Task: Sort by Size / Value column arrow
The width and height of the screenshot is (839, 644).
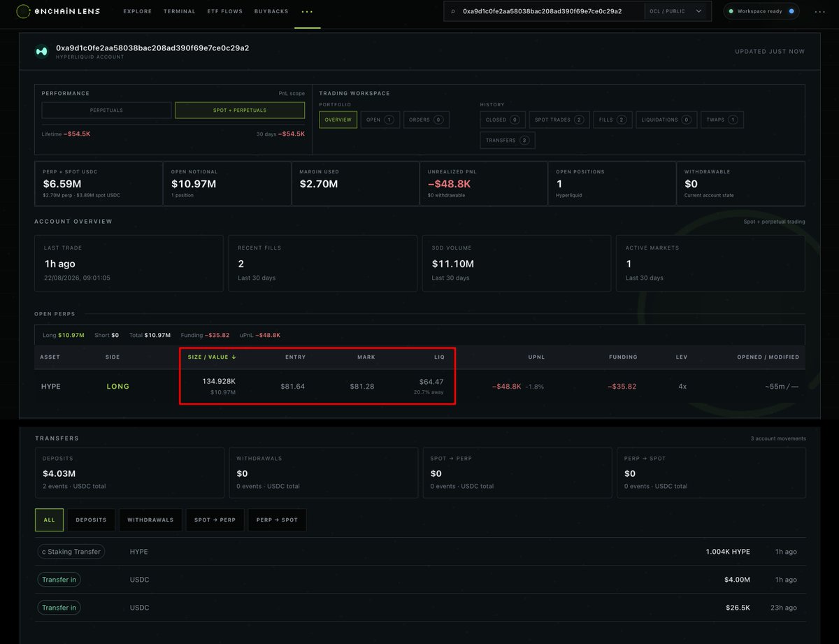Action: [x=234, y=357]
